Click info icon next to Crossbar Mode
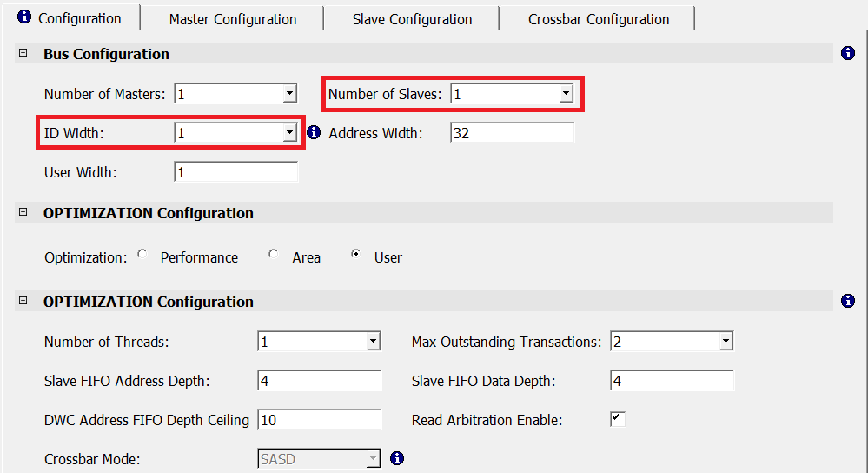Image resolution: width=868 pixels, height=473 pixels. [397, 458]
